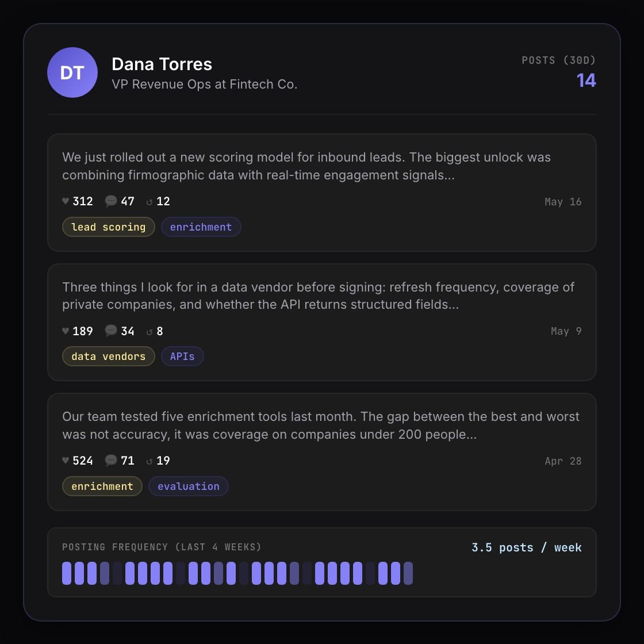Select the 'APIs' tag

tap(182, 356)
